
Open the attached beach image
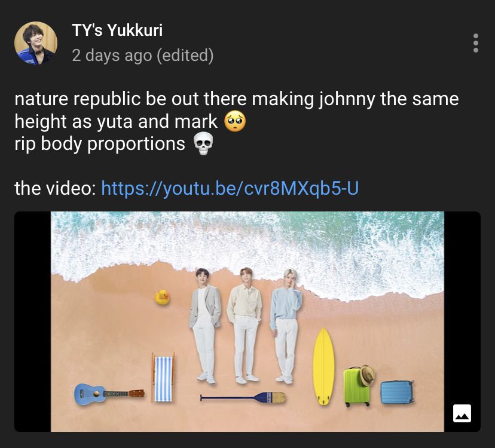247,321
